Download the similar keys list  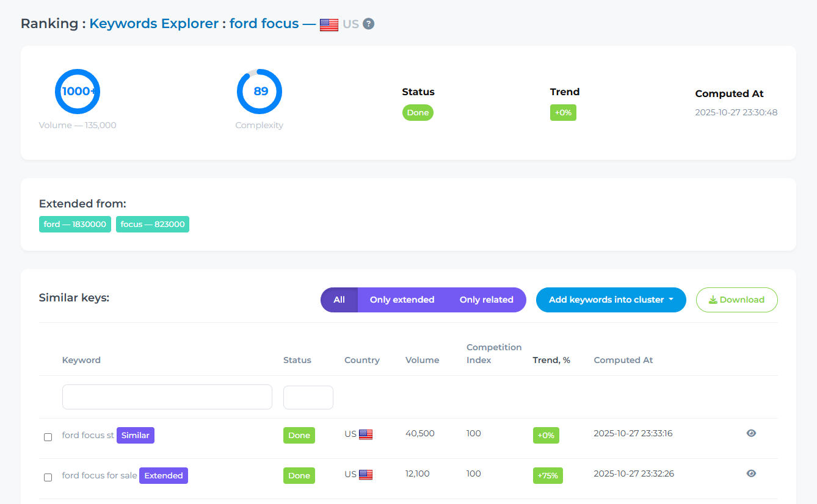click(736, 300)
